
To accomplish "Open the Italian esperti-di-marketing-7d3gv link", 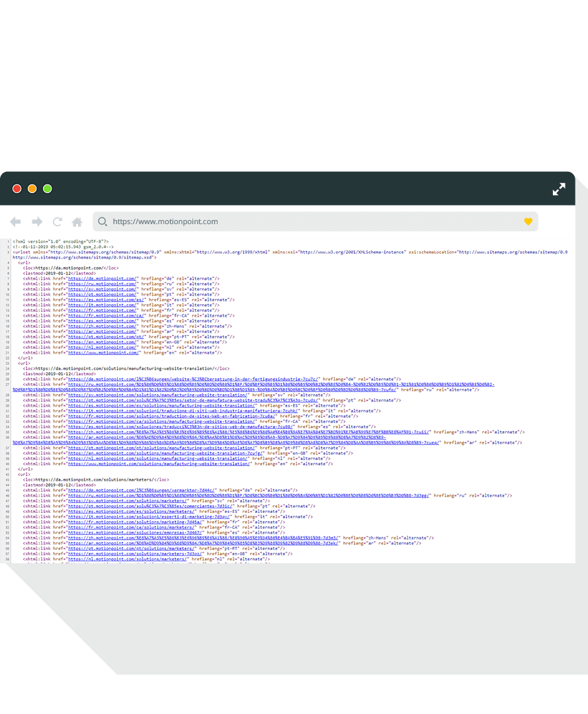I will point(149,517).
